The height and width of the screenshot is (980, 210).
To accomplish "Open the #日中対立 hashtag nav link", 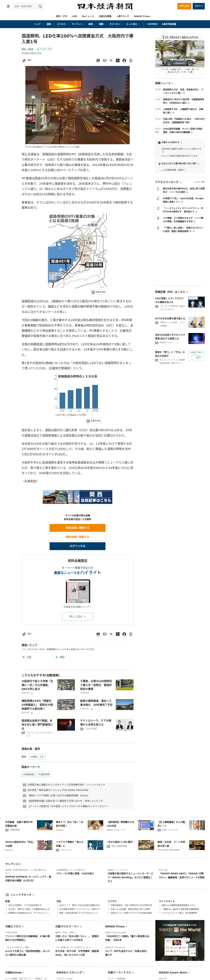I will click(x=152, y=24).
